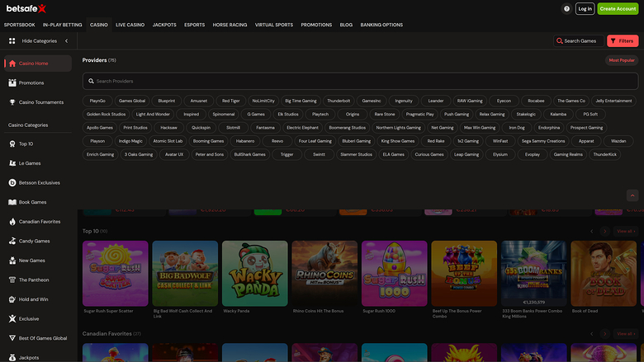Open the Esports tab
Viewport: 644px width, 362px height.
pyautogui.click(x=194, y=25)
